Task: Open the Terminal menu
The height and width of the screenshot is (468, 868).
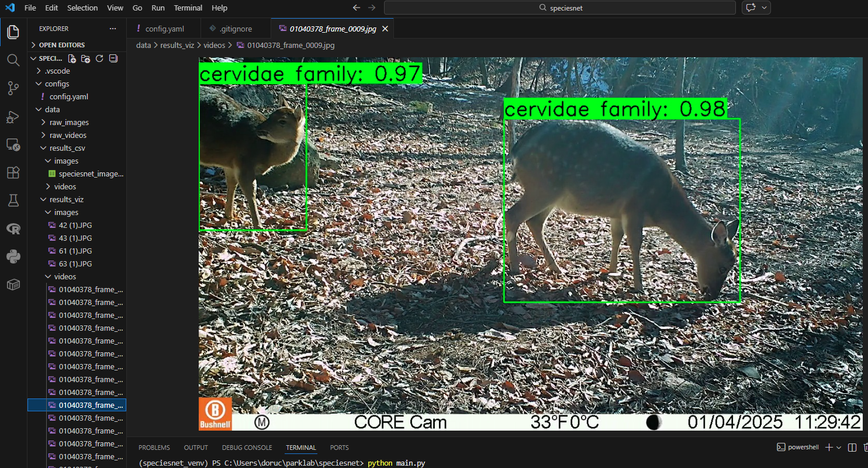Action: coord(188,8)
